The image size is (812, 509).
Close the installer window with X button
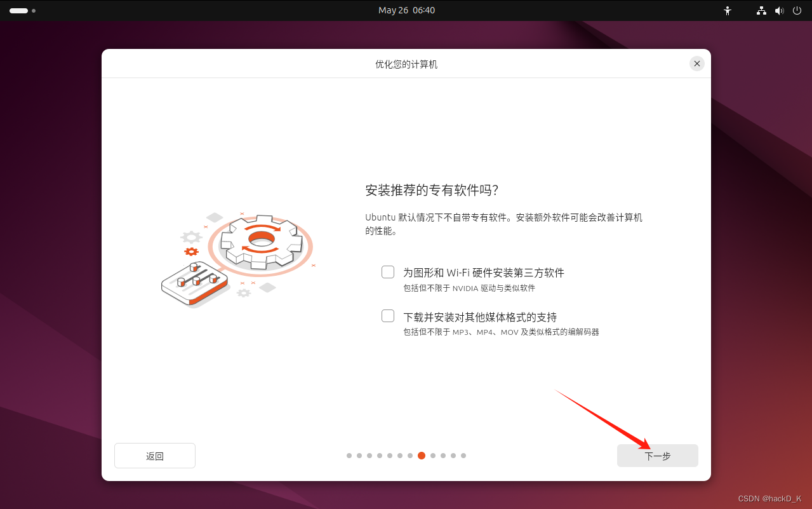pyautogui.click(x=697, y=64)
